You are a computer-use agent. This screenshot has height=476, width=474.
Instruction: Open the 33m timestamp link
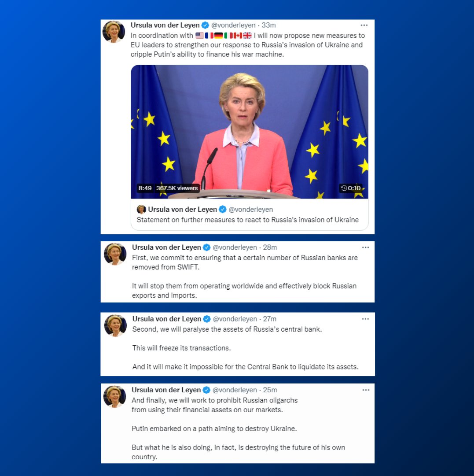point(268,25)
